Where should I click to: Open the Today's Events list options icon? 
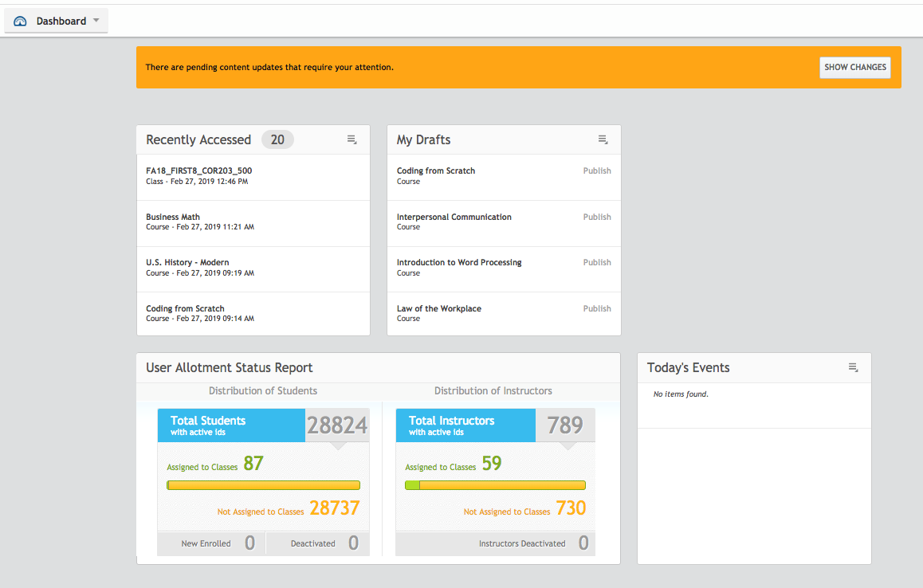click(x=853, y=368)
